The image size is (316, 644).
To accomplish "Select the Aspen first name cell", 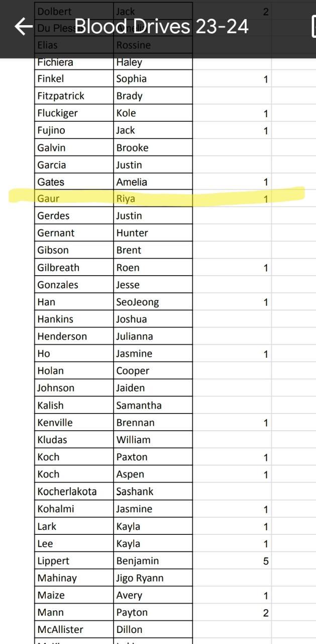I will 153,474.
